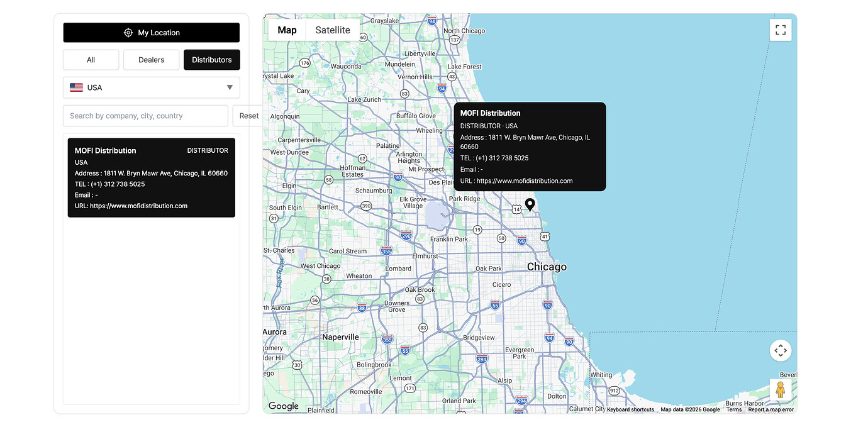
Task: Open the map Terms link
Action: [x=734, y=409]
